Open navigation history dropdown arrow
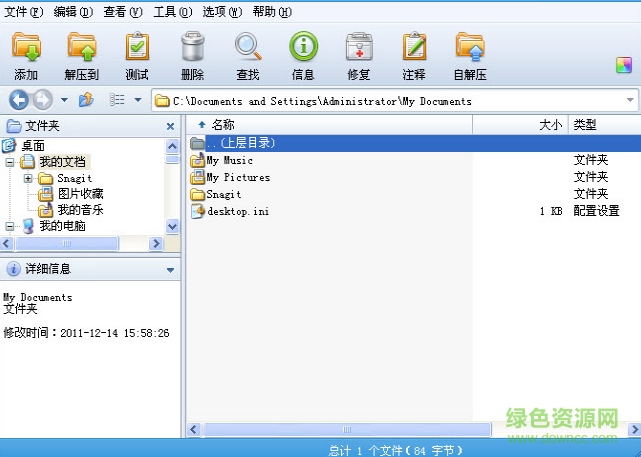The image size is (641, 457). [x=64, y=100]
